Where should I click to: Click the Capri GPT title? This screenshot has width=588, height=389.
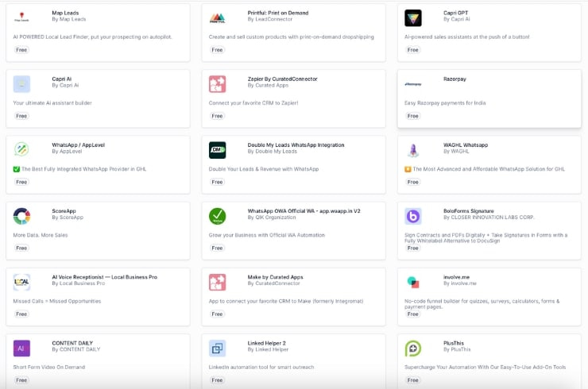coord(455,13)
